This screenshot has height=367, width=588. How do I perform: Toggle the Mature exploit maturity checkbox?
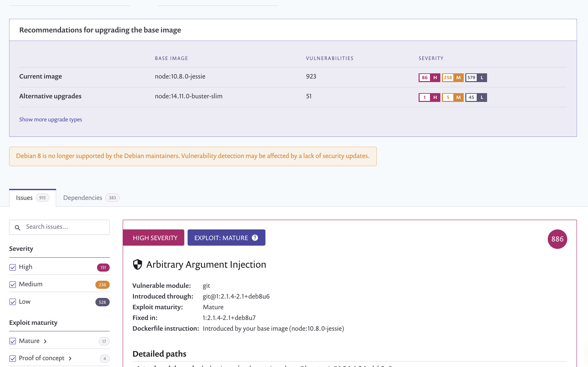(x=13, y=341)
